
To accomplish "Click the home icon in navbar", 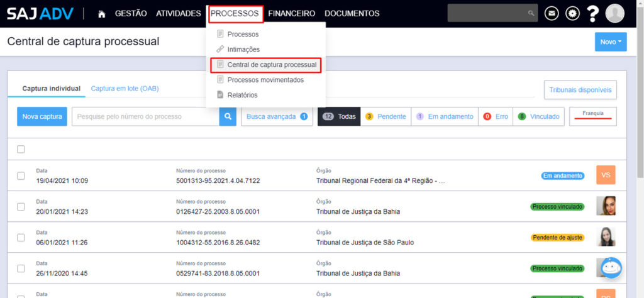I will pos(102,14).
